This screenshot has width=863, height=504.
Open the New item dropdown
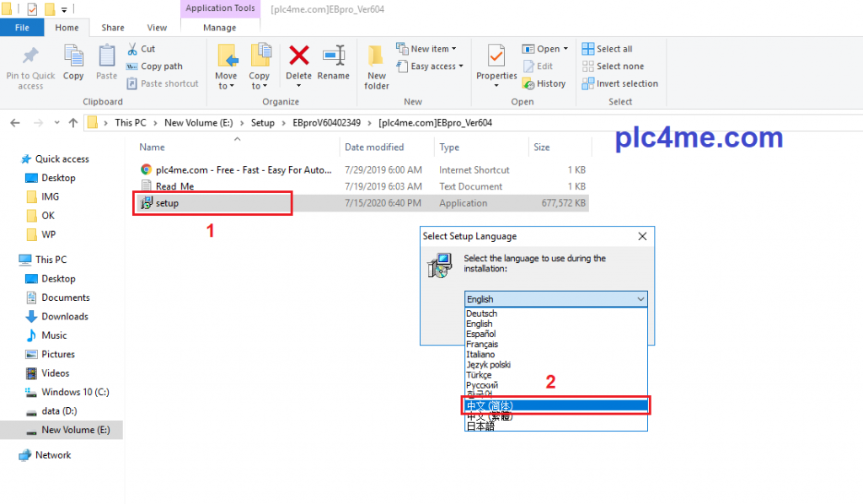[433, 49]
